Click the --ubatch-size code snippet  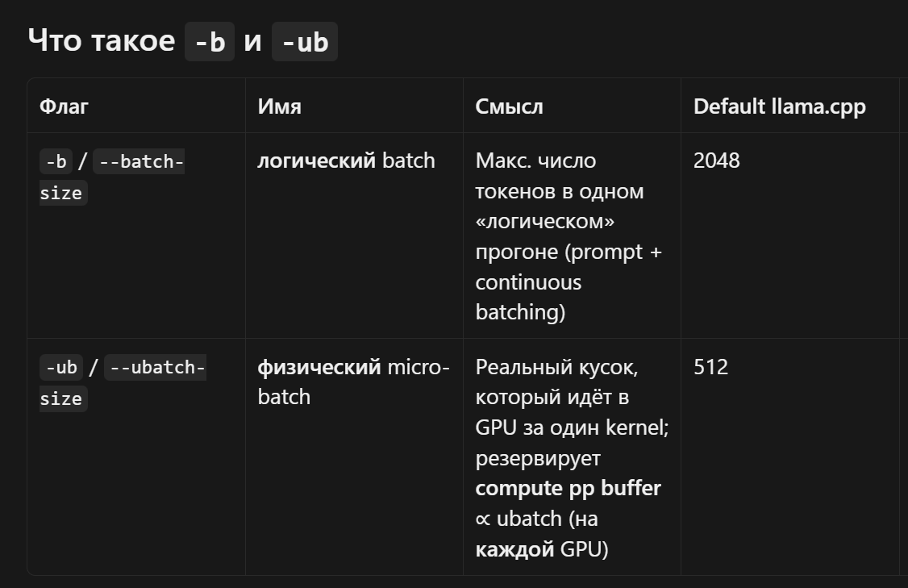pyautogui.click(x=123, y=383)
